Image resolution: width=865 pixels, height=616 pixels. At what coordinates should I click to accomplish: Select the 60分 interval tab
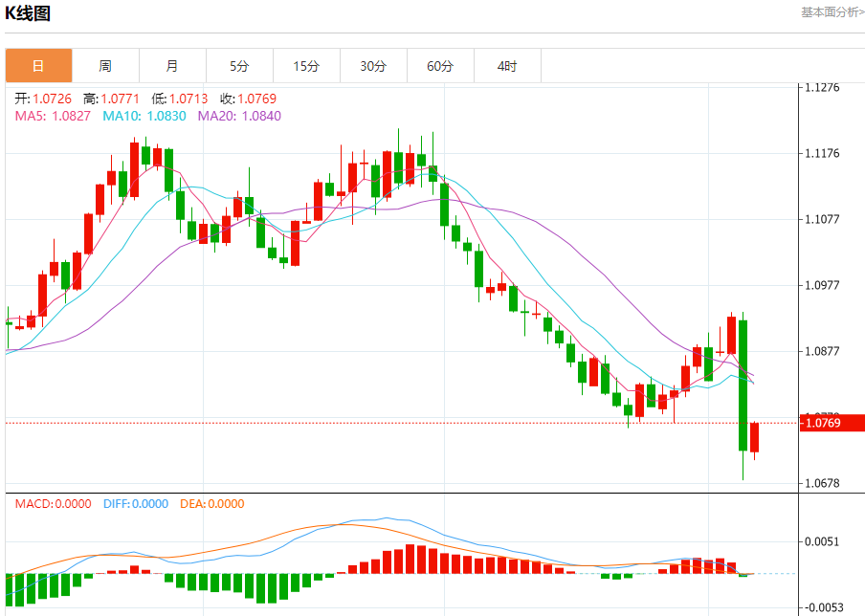tap(440, 66)
